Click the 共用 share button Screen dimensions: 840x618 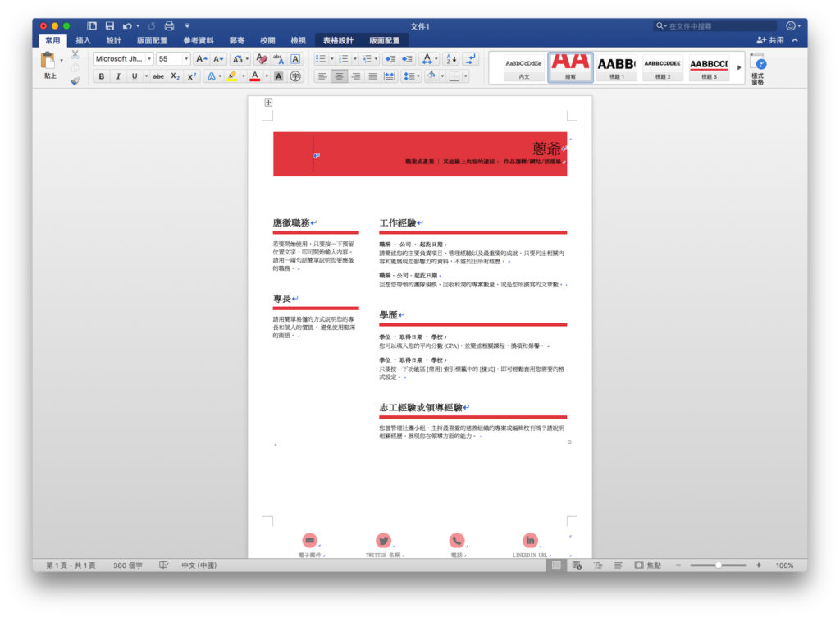(770, 40)
